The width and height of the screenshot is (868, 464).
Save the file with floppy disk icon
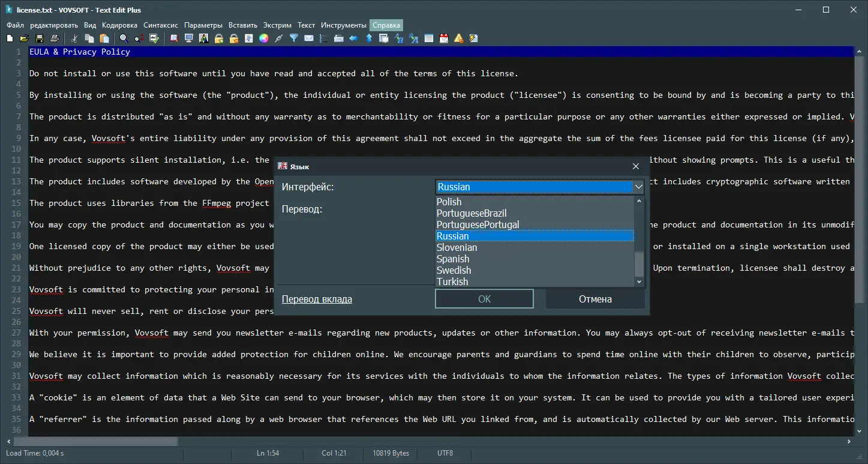[x=40, y=38]
